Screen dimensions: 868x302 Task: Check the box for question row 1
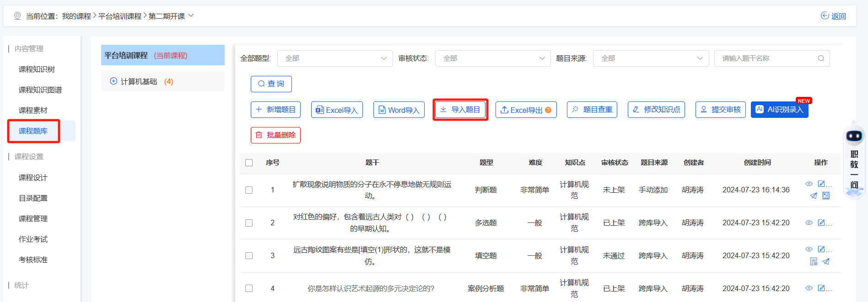pyautogui.click(x=249, y=190)
